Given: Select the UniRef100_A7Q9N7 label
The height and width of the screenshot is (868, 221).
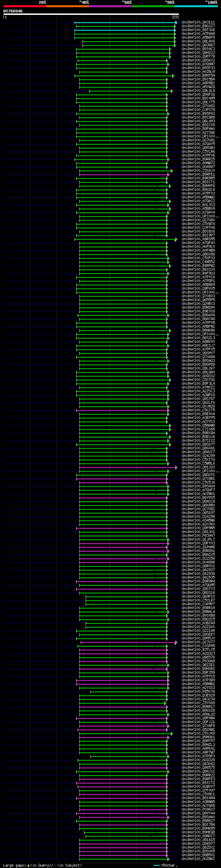Looking at the screenshot, I should 198,64.
